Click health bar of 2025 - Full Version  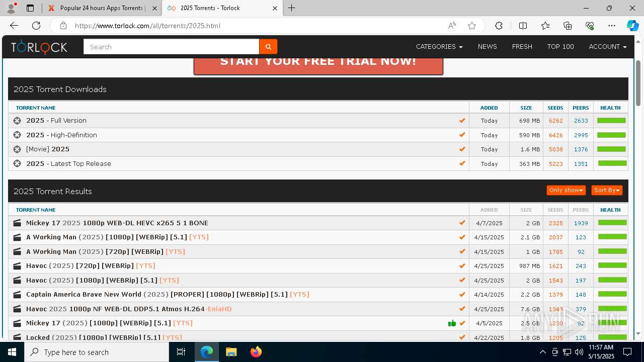coord(611,120)
